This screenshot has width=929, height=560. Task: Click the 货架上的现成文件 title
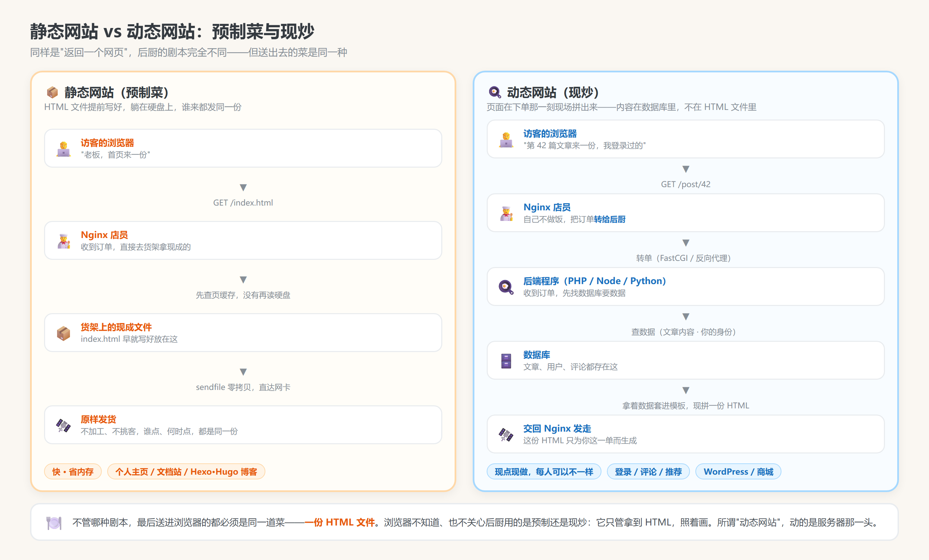tap(116, 327)
